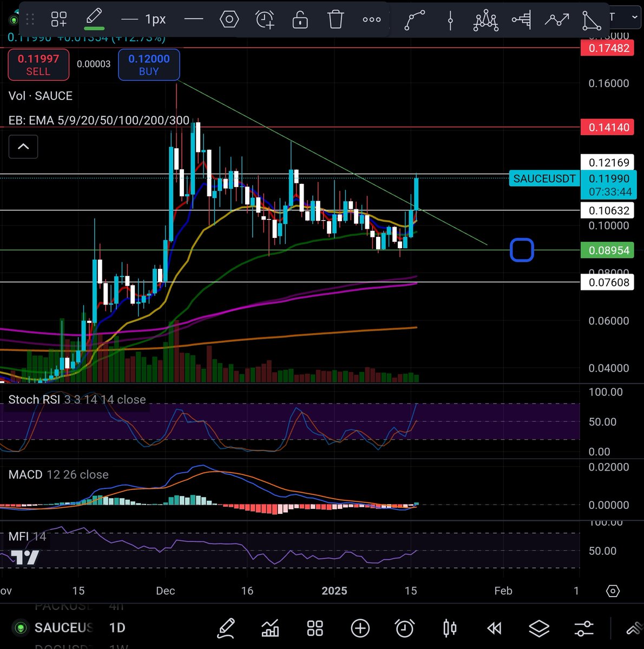Click the Vol · SAUCE indicator label
Viewport: 644px width, 649px height.
tap(41, 96)
